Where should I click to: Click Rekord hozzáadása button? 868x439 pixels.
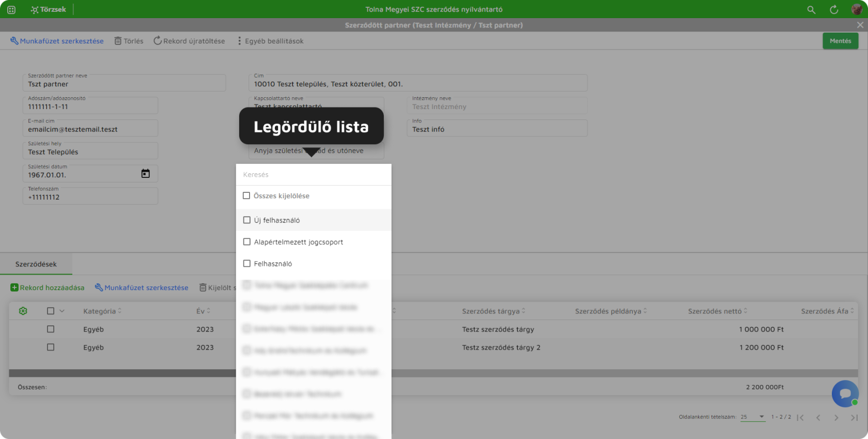point(48,287)
